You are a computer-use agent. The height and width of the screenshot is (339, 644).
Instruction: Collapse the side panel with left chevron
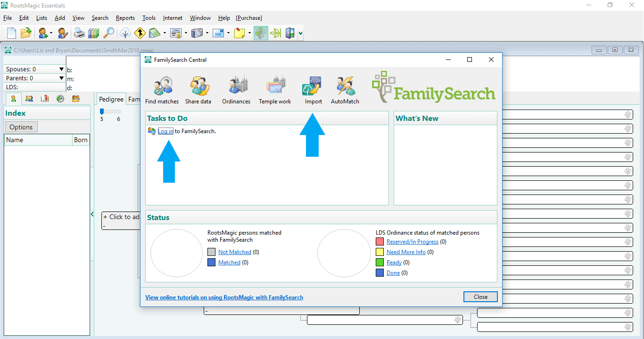click(x=92, y=214)
